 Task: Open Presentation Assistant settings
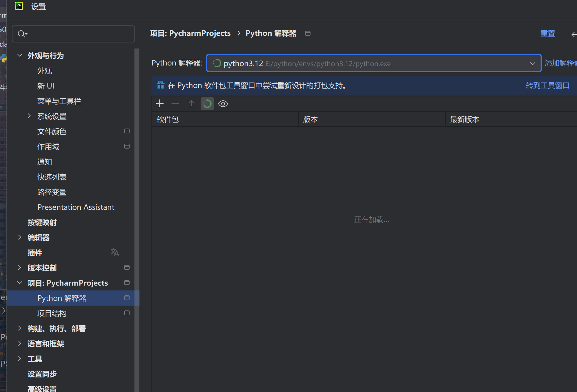click(76, 207)
